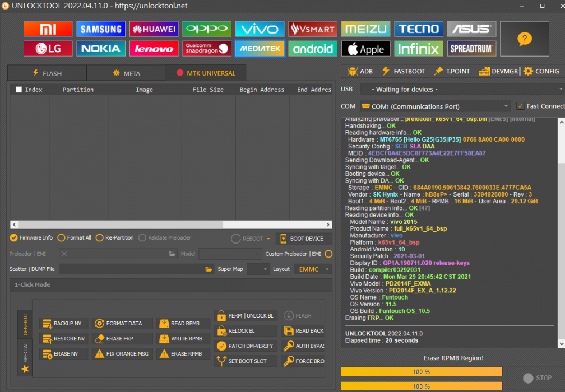The image size is (565, 392).
Task: Click the BOOT DEVICE button
Action: (304, 239)
